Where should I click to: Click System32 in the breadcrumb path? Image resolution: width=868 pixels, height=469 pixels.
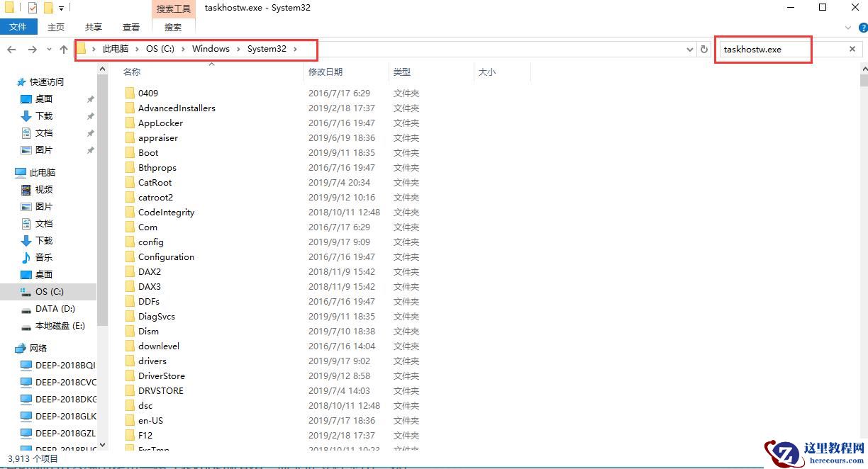(x=267, y=49)
